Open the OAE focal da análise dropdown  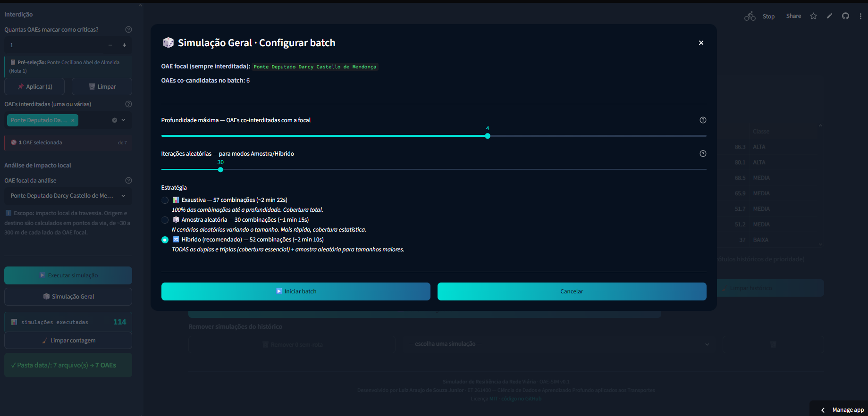(68, 196)
